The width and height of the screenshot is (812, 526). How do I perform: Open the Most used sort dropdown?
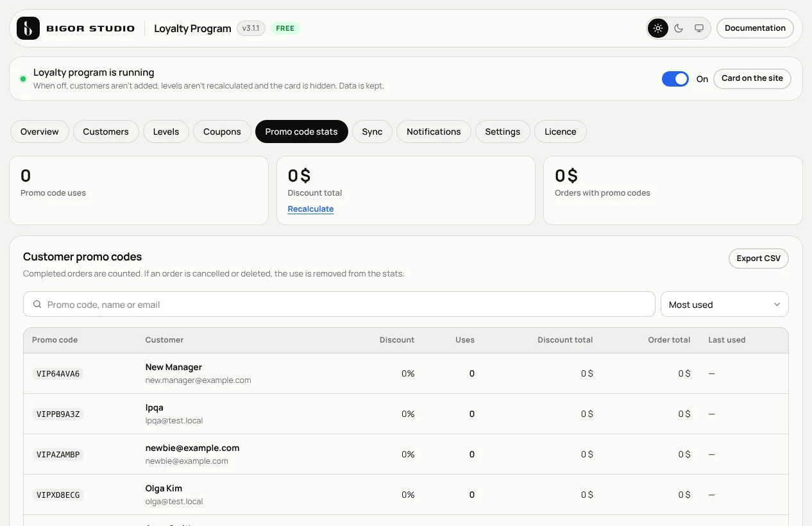[x=724, y=305]
